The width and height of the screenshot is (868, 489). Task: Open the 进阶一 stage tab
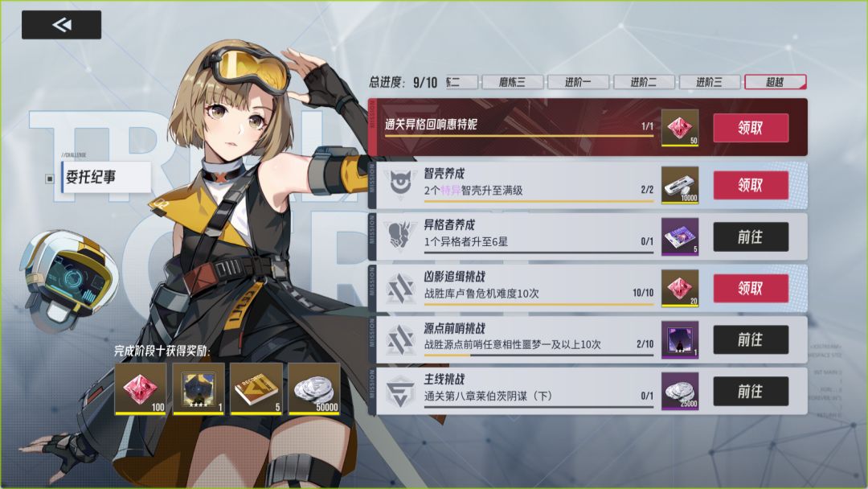coord(578,82)
